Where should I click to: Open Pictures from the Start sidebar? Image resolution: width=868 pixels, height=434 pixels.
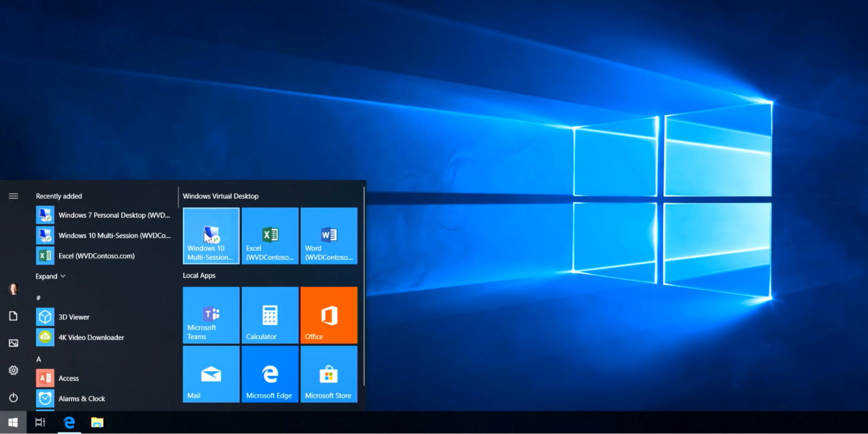point(13,343)
